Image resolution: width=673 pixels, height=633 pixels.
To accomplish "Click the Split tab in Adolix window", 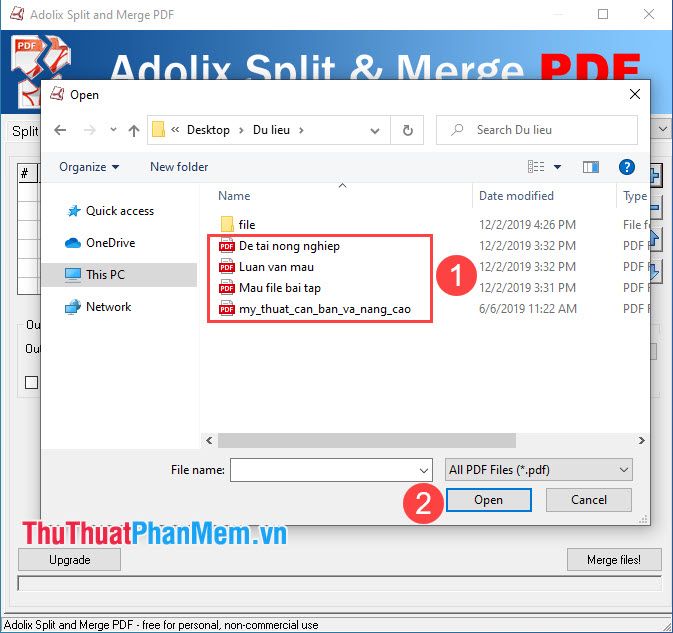I will pos(24,131).
